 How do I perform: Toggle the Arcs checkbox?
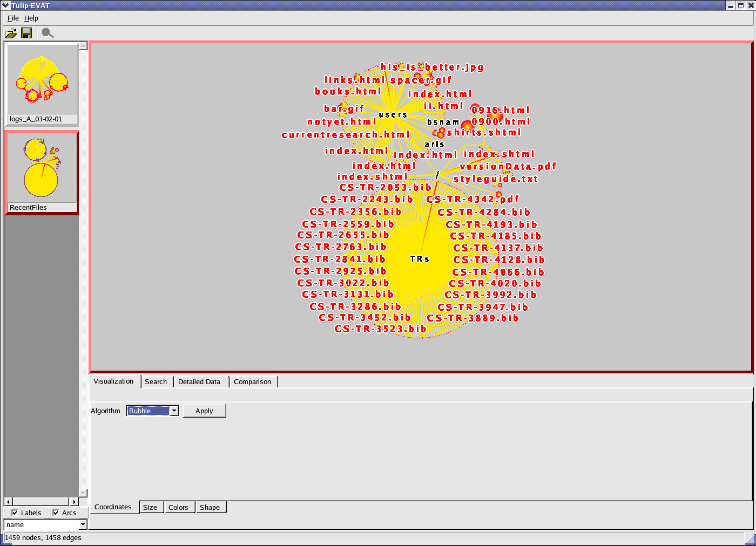tap(56, 513)
